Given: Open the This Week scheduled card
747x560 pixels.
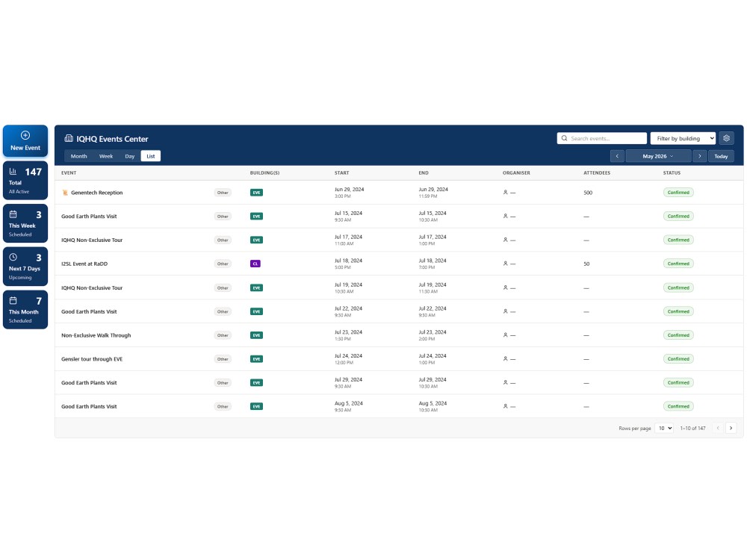Looking at the screenshot, I should pos(25,223).
